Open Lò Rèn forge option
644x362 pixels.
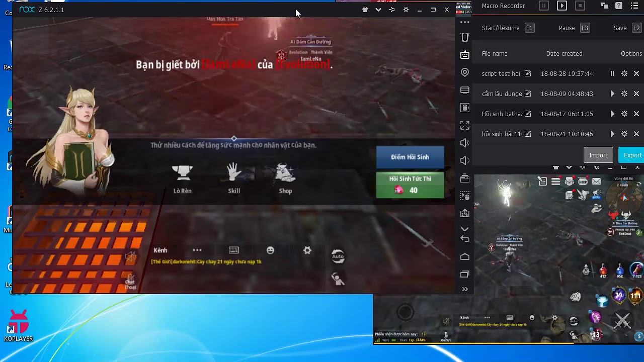[x=182, y=178]
